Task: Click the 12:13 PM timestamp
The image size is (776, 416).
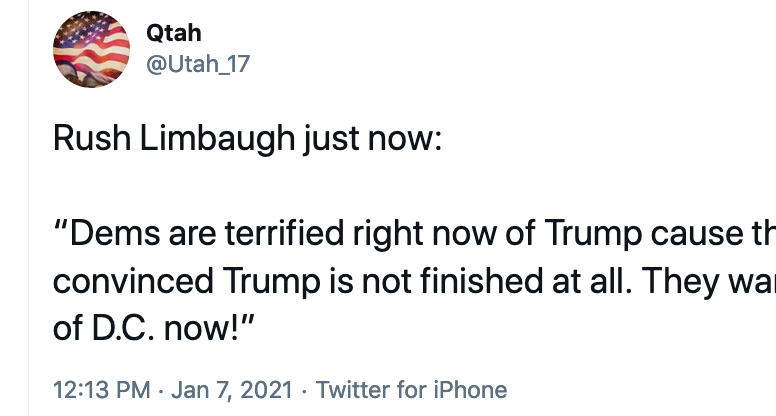Action: click(101, 390)
